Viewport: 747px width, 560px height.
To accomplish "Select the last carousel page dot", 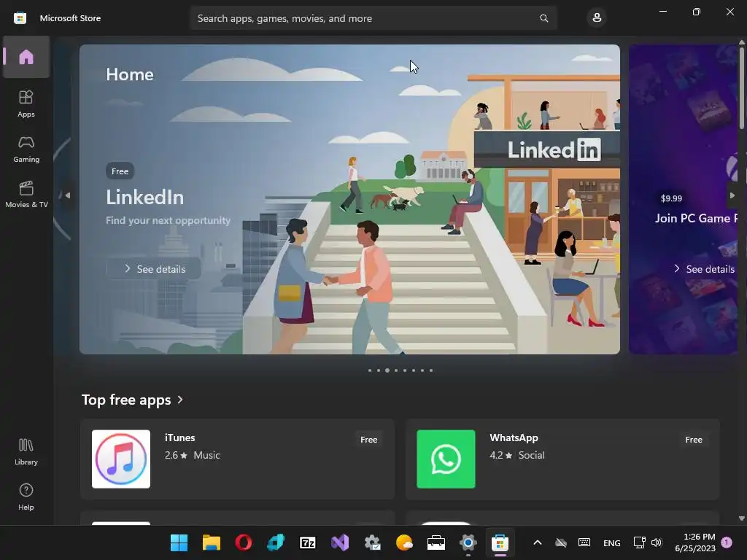I will pyautogui.click(x=431, y=370).
